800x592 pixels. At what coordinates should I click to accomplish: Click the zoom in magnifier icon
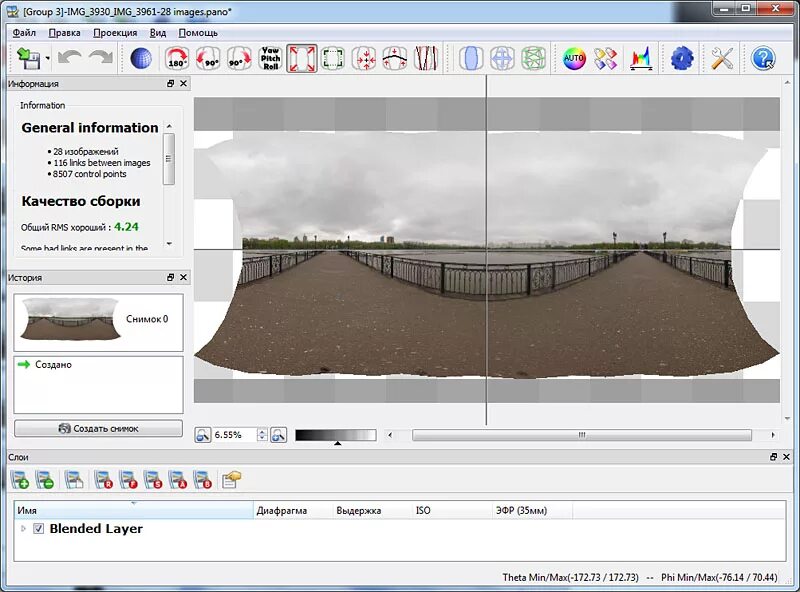point(279,435)
